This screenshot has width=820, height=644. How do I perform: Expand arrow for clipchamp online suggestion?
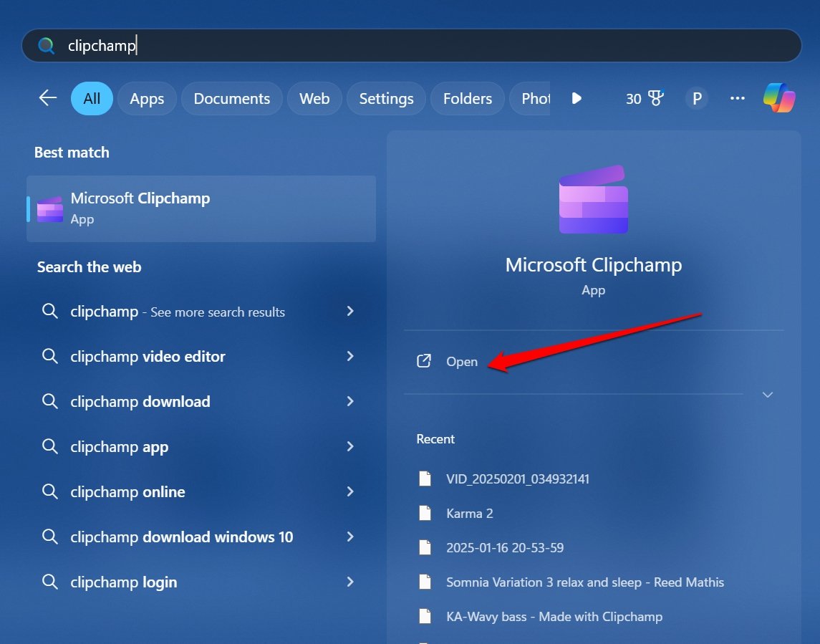(x=350, y=491)
